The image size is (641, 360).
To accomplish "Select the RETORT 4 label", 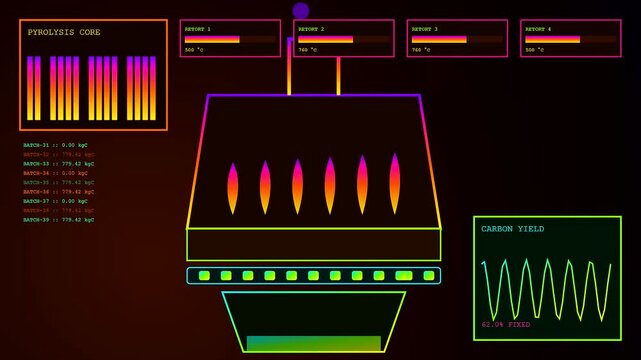I will [x=538, y=29].
